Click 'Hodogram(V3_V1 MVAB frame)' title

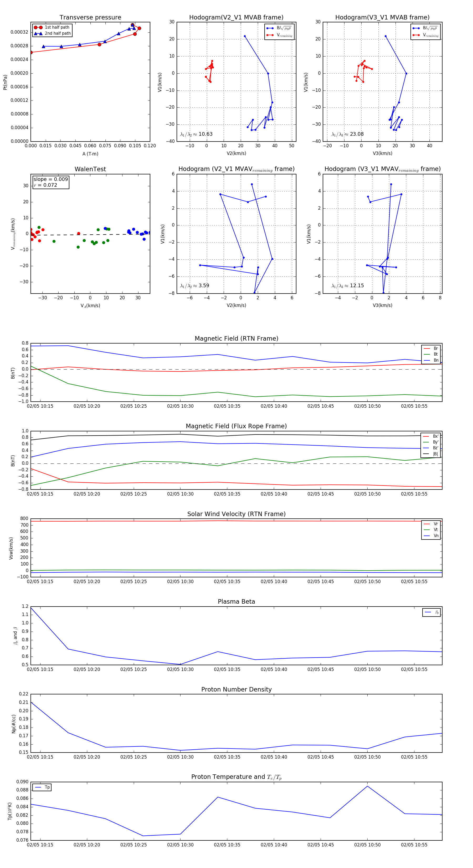[x=382, y=17]
